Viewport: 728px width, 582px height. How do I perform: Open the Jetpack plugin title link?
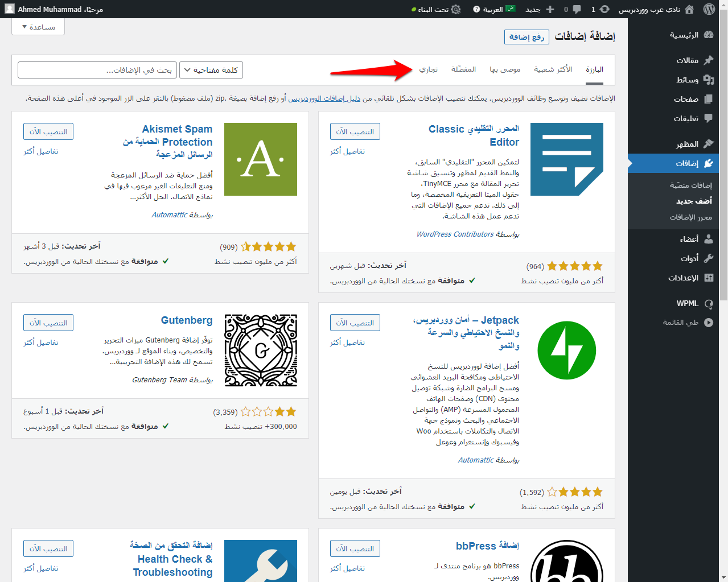[467, 333]
